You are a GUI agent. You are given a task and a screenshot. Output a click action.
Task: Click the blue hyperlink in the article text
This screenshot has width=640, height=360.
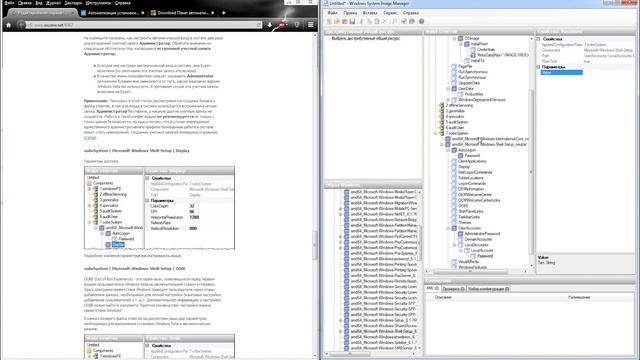90,138
